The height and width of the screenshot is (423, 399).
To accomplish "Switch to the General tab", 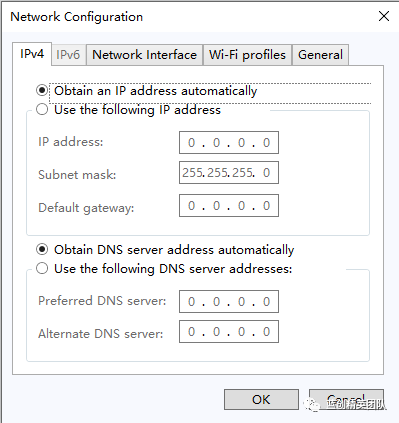I will tap(320, 55).
